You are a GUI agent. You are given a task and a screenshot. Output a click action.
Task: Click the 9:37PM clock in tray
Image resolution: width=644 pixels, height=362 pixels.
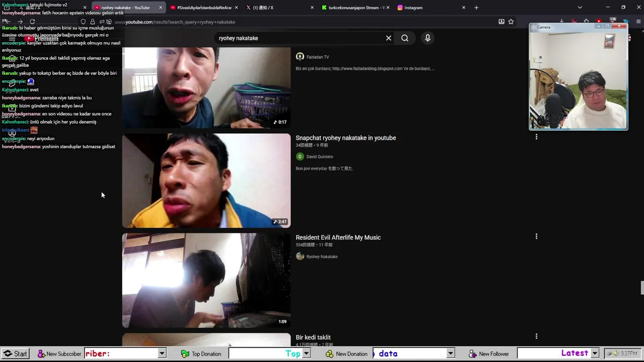point(629,353)
